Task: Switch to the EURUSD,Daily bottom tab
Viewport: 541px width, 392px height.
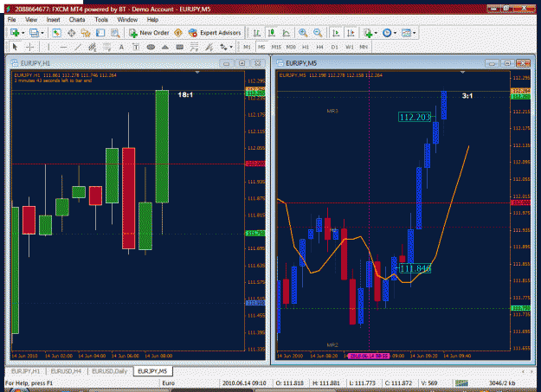Action: click(109, 371)
